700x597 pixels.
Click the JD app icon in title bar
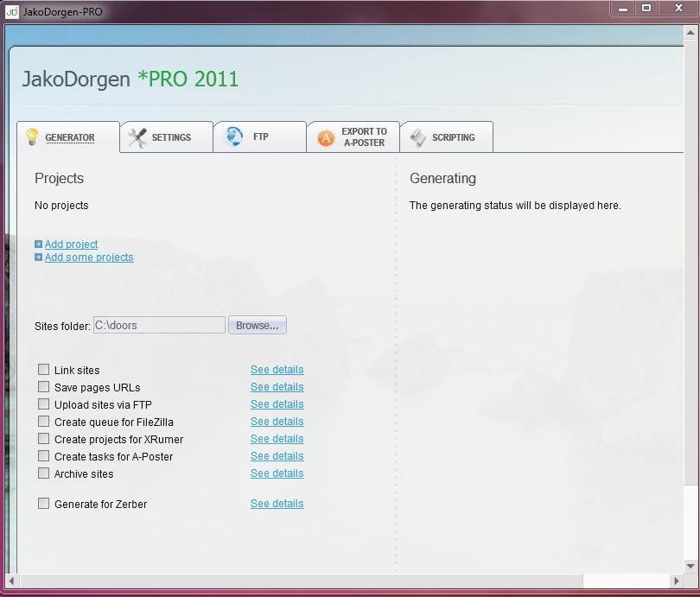tap(11, 11)
